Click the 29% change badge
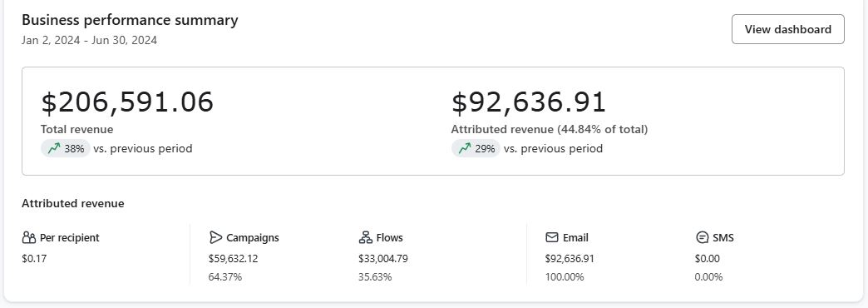Image resolution: width=868 pixels, height=308 pixels. (x=476, y=148)
